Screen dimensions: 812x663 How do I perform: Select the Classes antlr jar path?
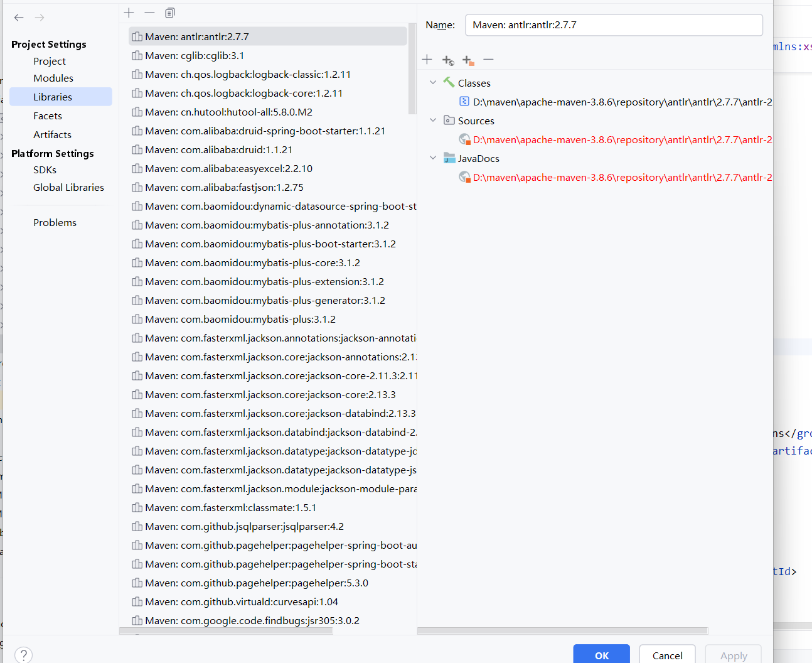click(622, 102)
